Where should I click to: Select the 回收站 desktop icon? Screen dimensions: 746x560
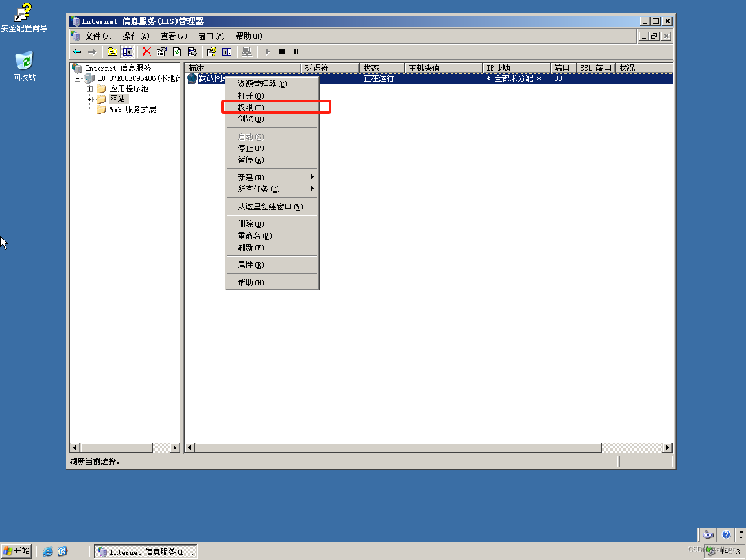pyautogui.click(x=24, y=66)
